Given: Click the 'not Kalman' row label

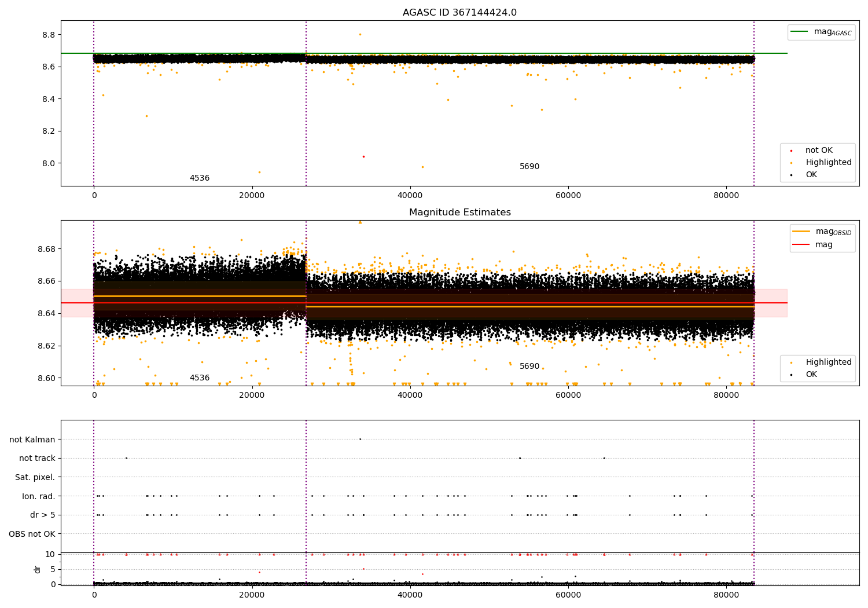Looking at the screenshot, I should tap(32, 439).
